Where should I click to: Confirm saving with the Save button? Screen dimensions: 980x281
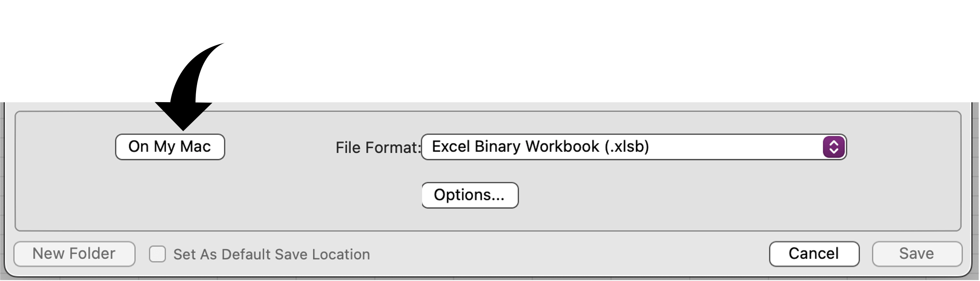tap(917, 253)
